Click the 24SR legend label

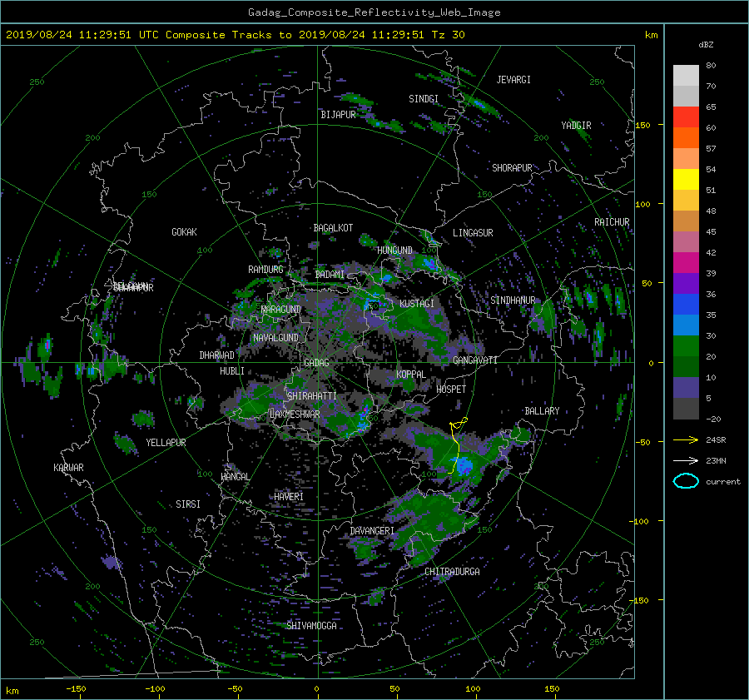click(x=716, y=440)
